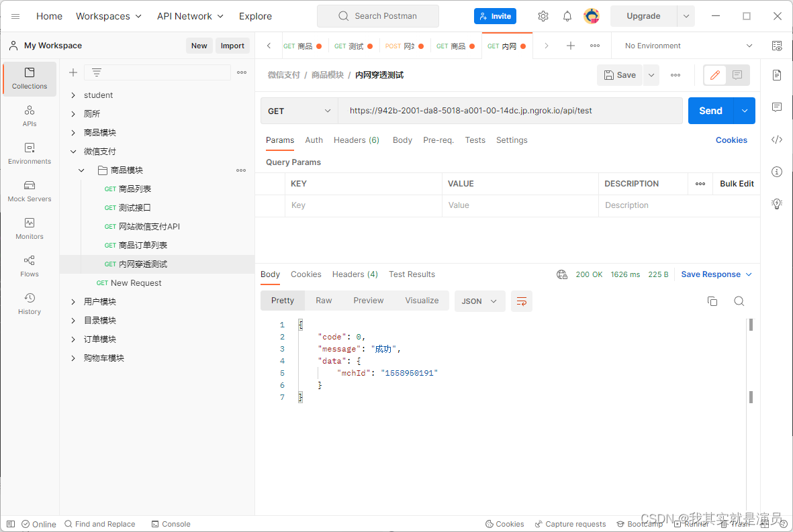Viewport: 793px width, 532px height.
Task: Open the user avatar menu
Action: [591, 16]
